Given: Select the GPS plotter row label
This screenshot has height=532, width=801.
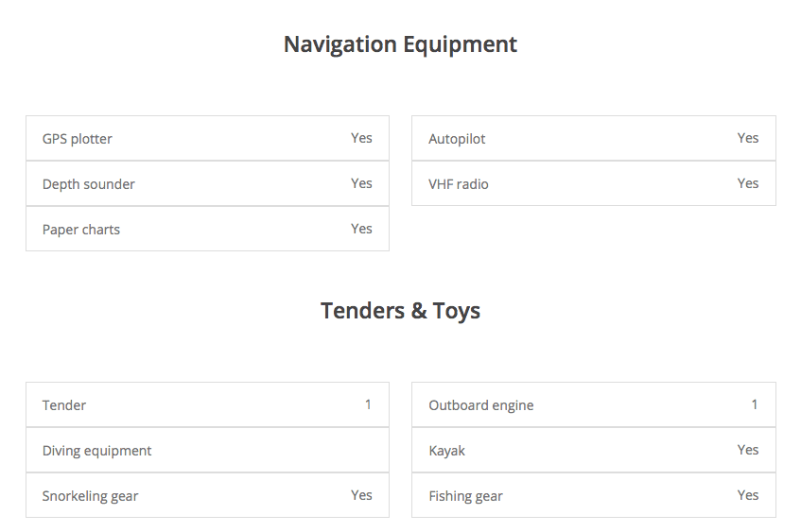Looking at the screenshot, I should click(x=78, y=139).
